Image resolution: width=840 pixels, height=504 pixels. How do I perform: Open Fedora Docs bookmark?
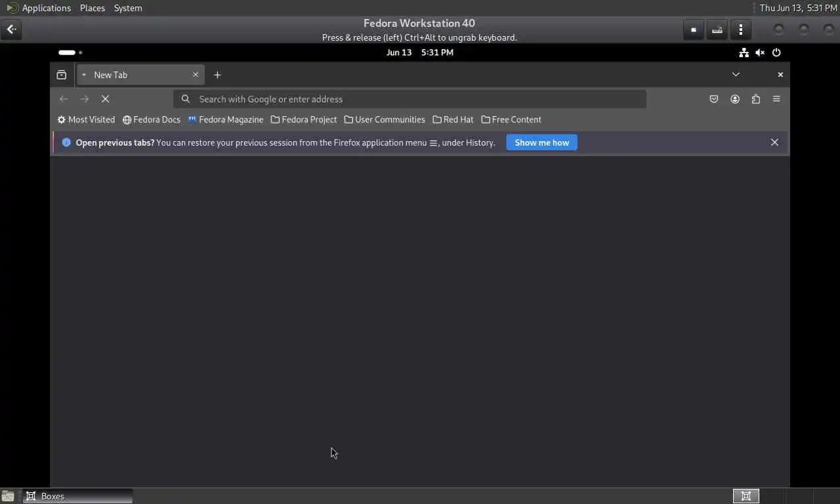pos(152,119)
